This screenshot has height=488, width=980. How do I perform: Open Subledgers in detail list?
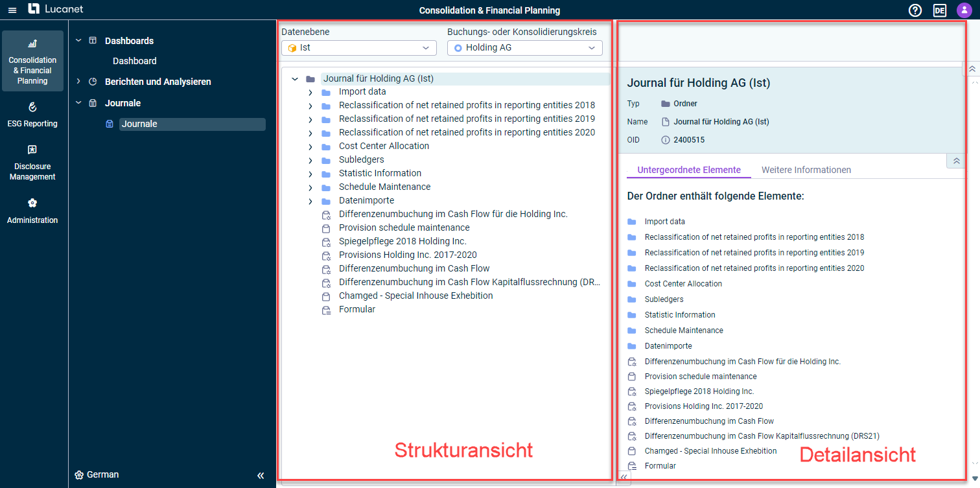(664, 299)
